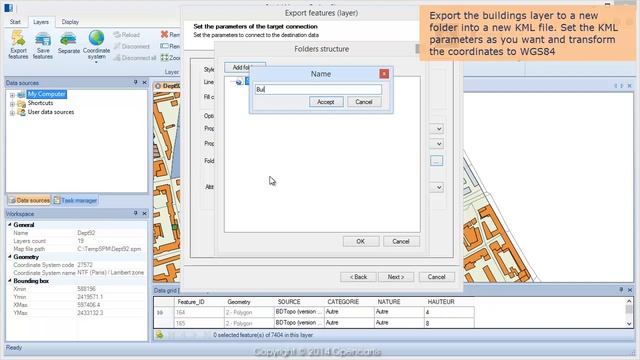
Task: Click the folder browse ellipsis button
Action: pyautogui.click(x=436, y=160)
